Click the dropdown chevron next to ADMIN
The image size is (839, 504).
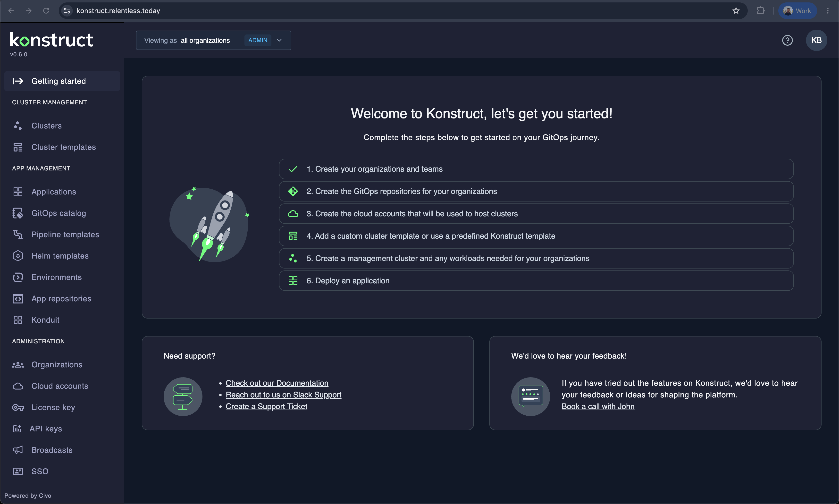point(279,40)
